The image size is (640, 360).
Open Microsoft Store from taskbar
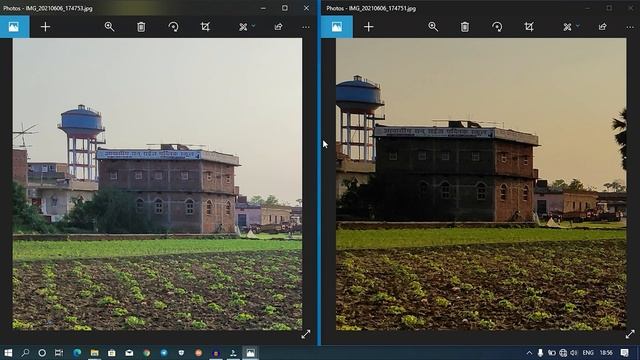pyautogui.click(x=112, y=353)
